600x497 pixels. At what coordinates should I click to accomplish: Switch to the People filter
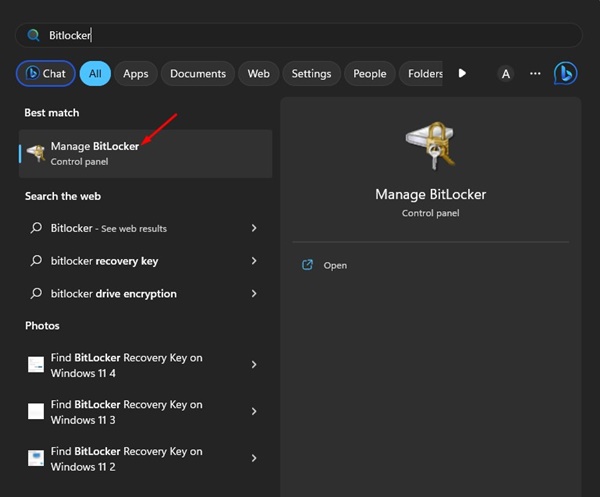pos(370,73)
